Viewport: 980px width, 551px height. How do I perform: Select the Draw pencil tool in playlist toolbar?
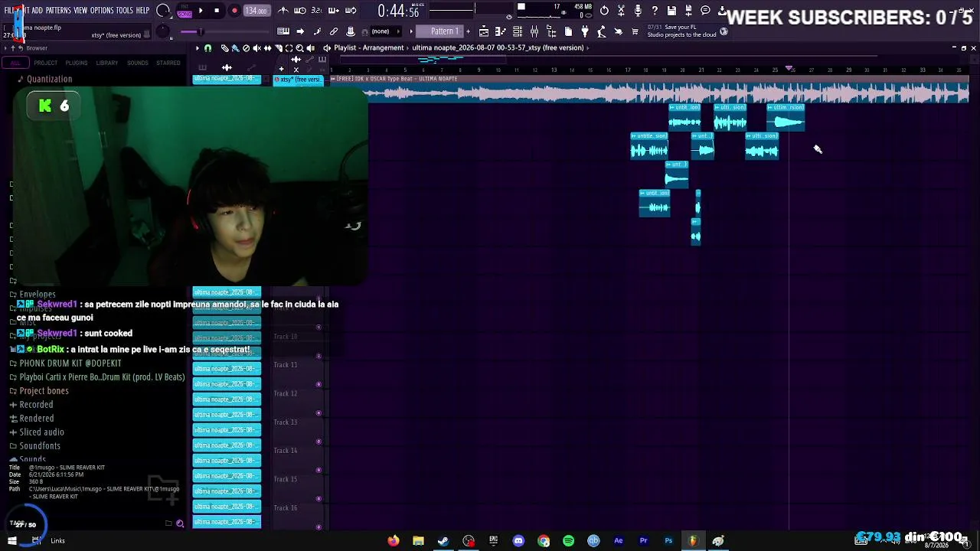[224, 47]
